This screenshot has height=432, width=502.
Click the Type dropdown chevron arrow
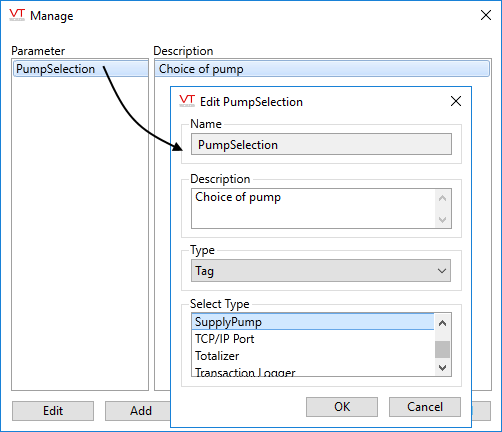click(x=442, y=271)
